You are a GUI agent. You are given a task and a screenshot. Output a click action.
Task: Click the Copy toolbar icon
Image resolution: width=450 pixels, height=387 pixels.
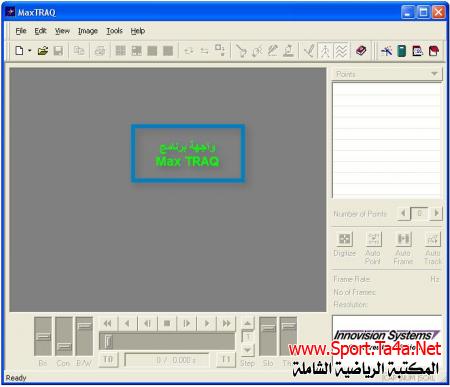(x=79, y=51)
